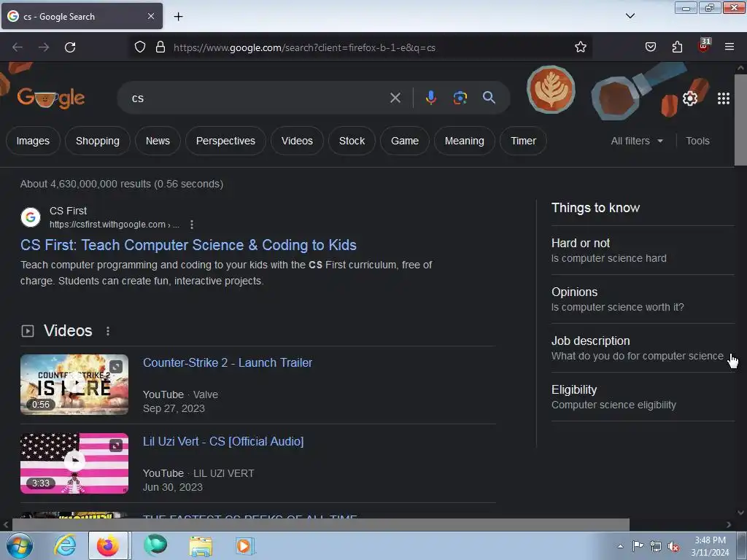747x560 pixels.
Task: Click into the search field containing 'cs'
Action: [258, 98]
